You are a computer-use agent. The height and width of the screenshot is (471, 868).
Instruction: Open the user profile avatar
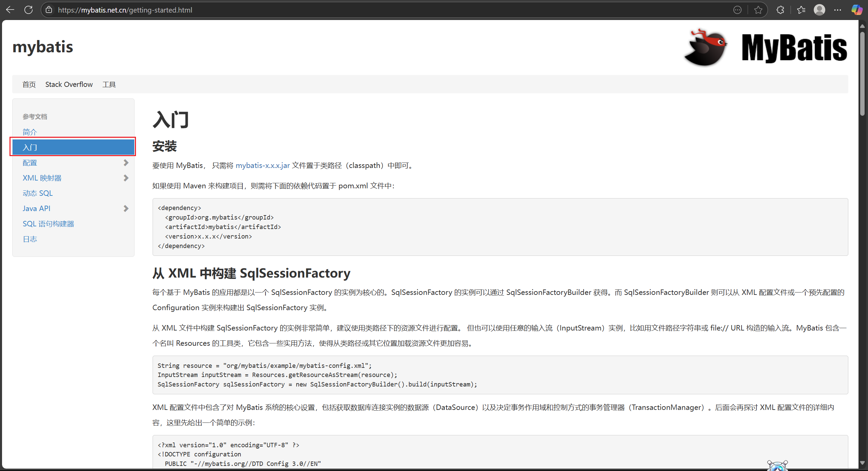click(x=819, y=10)
